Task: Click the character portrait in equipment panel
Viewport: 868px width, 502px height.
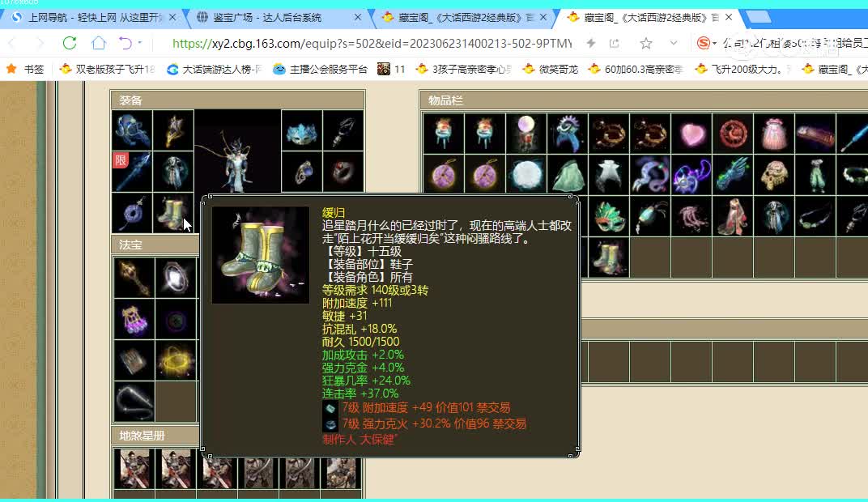Action: [x=237, y=151]
